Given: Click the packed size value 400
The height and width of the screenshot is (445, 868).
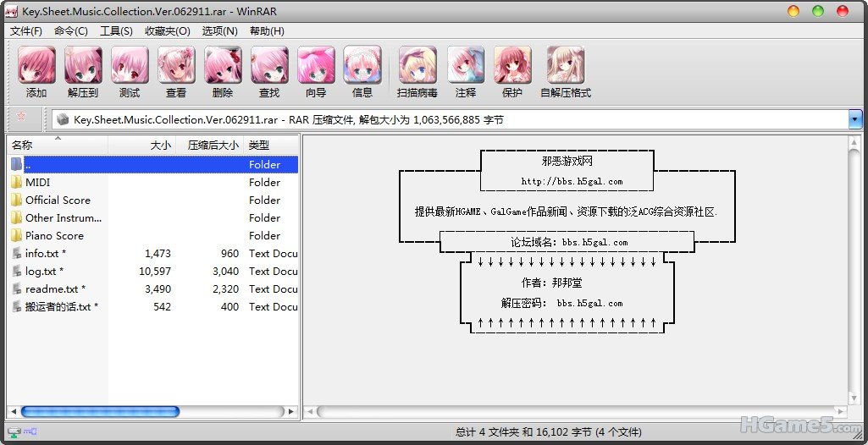Looking at the screenshot, I should pos(229,307).
